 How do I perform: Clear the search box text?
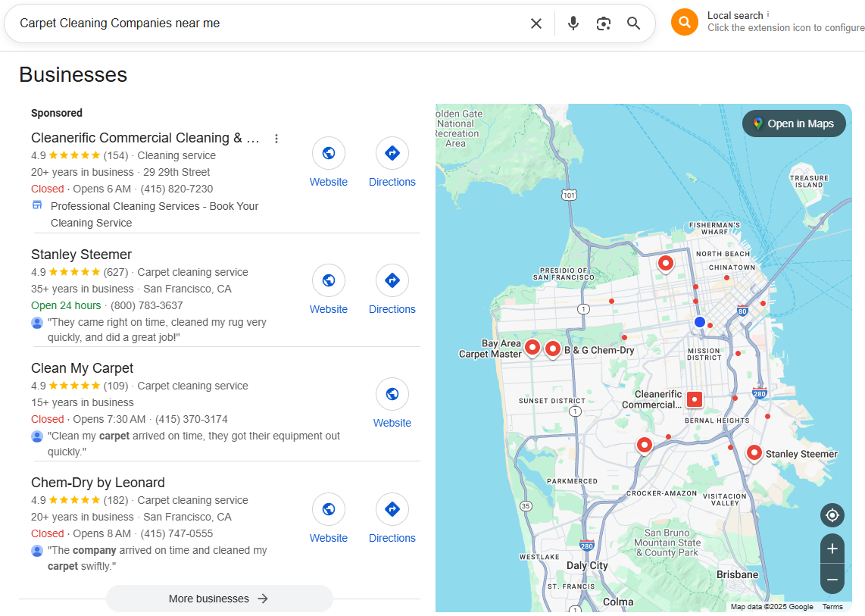coord(536,23)
